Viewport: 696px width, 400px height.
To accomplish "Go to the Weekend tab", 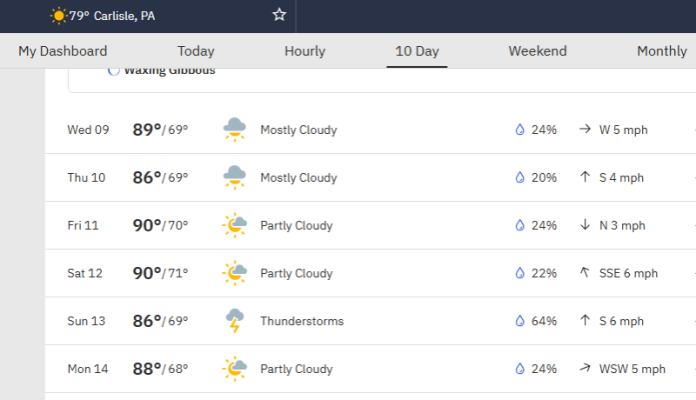I will coord(538,51).
